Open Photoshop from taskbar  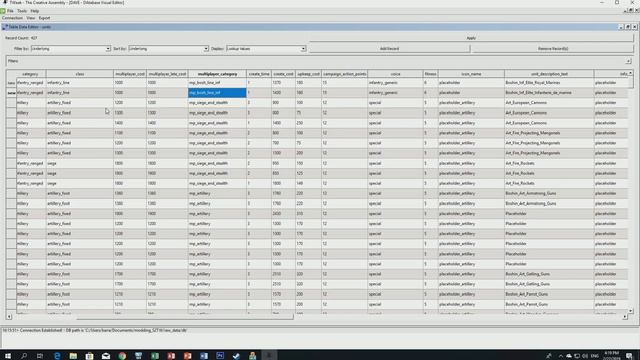click(x=220, y=356)
